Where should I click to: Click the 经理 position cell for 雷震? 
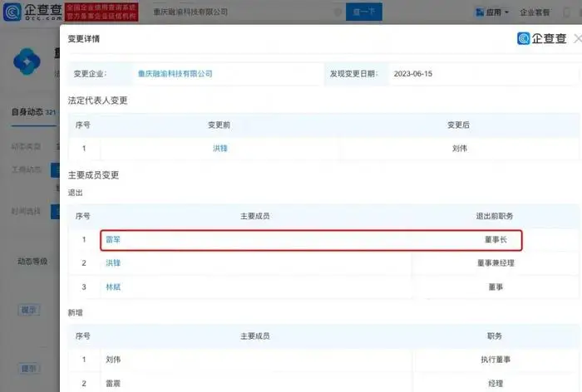[x=496, y=384]
